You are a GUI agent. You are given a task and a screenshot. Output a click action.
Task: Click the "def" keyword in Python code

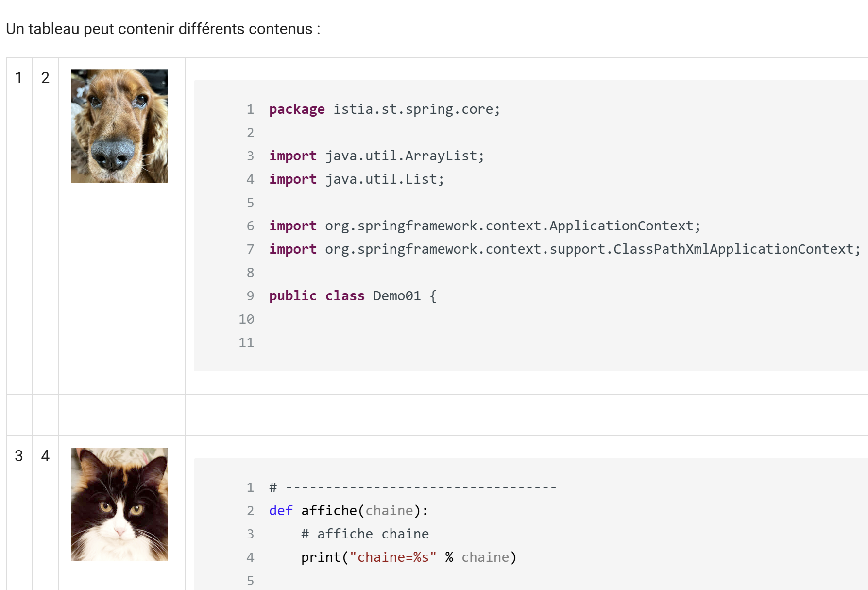click(281, 511)
